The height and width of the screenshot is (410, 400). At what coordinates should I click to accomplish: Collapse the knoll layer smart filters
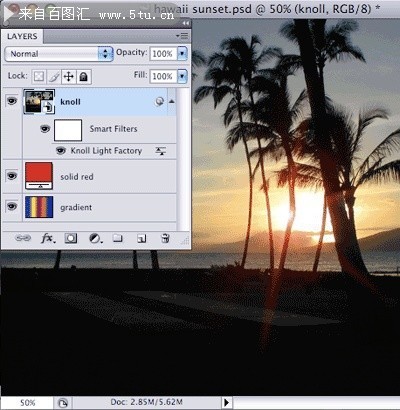[x=172, y=101]
